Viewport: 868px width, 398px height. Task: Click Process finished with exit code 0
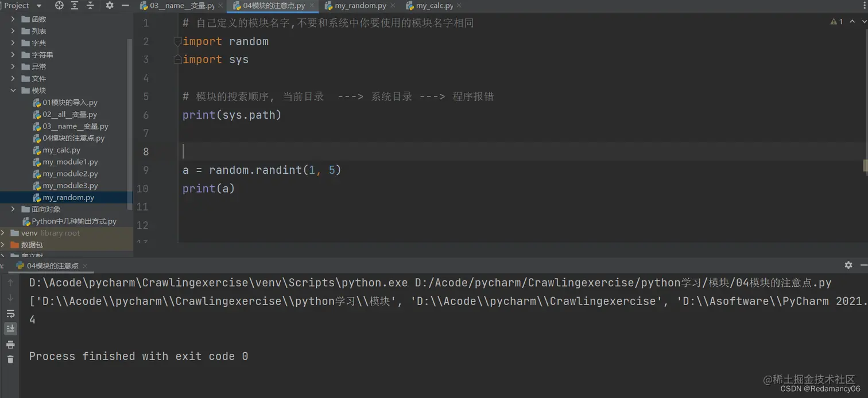(x=138, y=356)
